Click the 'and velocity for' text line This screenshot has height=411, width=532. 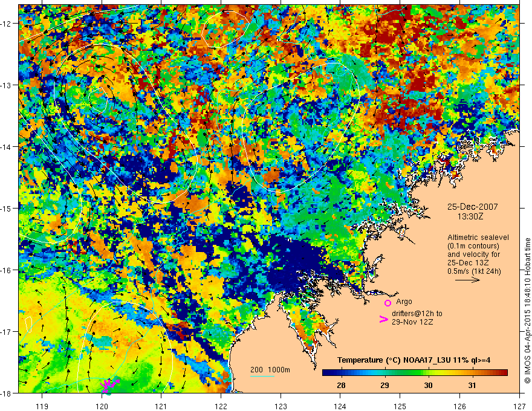[473, 254]
